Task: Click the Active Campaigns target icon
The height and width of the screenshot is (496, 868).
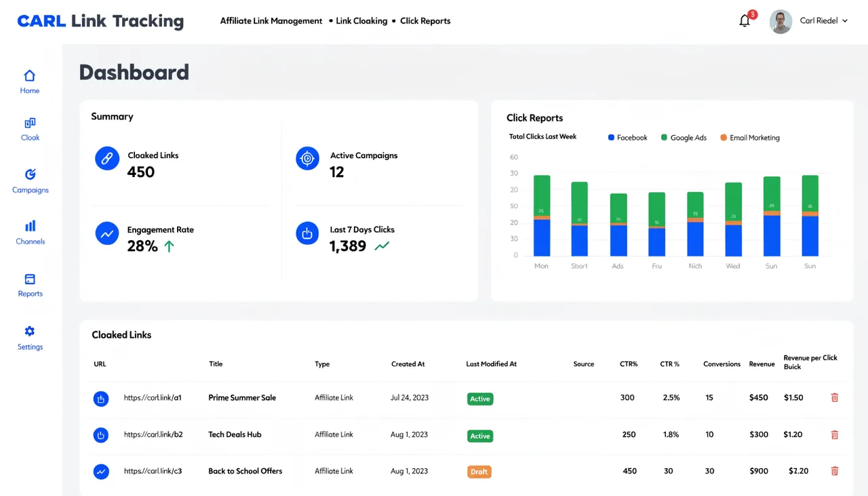Action: 307,158
